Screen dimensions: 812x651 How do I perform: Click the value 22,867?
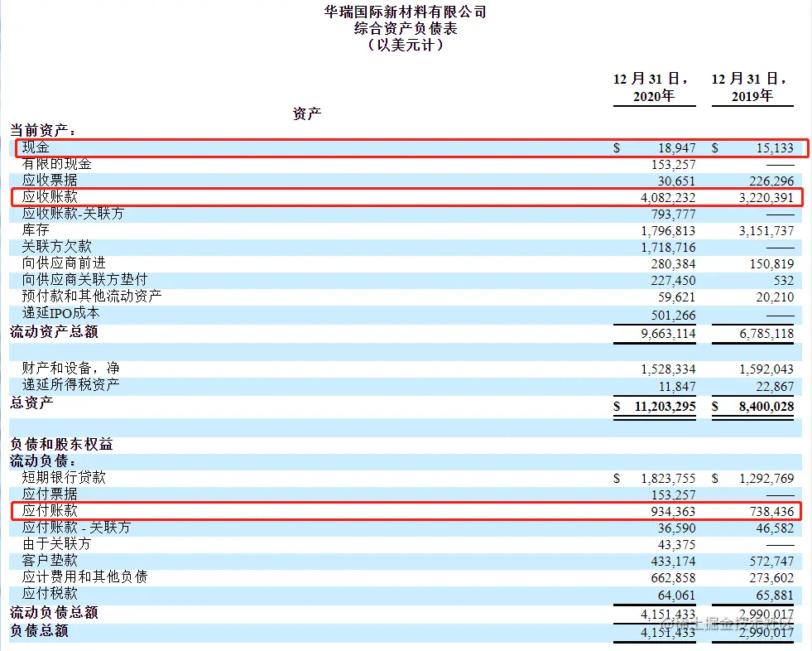point(775,387)
